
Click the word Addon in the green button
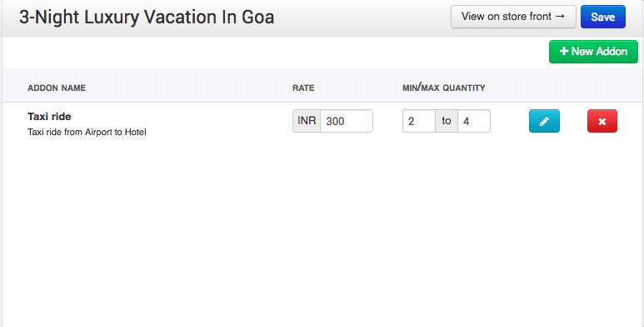tap(612, 52)
